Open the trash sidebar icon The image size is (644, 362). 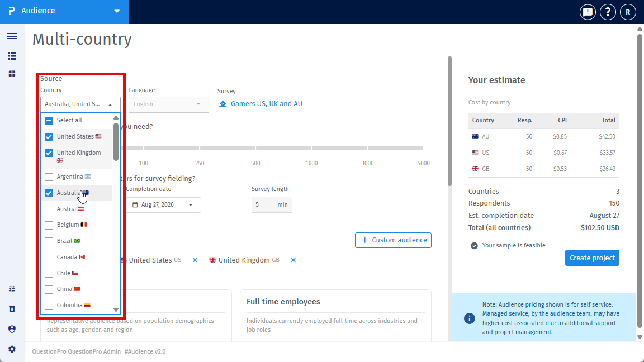click(x=12, y=309)
